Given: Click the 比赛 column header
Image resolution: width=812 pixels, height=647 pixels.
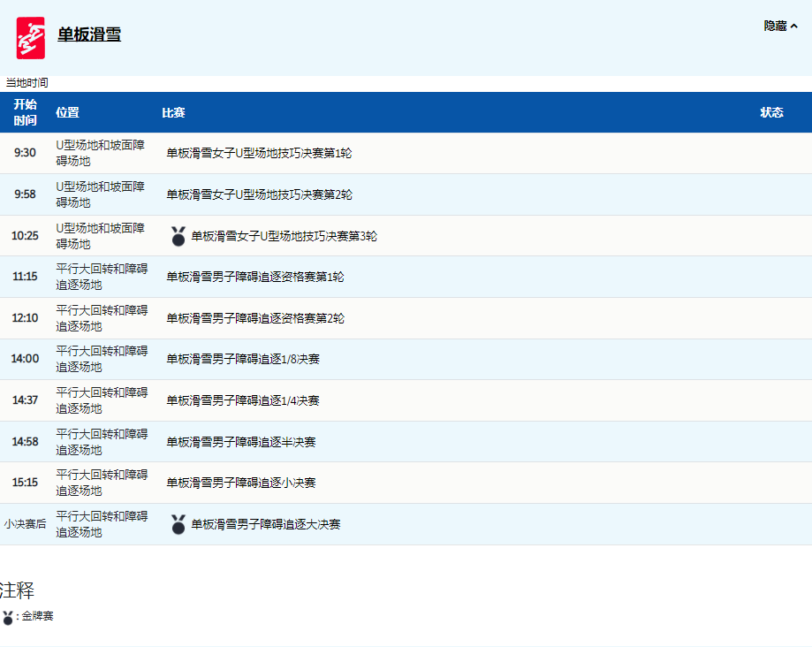Looking at the screenshot, I should [x=173, y=112].
